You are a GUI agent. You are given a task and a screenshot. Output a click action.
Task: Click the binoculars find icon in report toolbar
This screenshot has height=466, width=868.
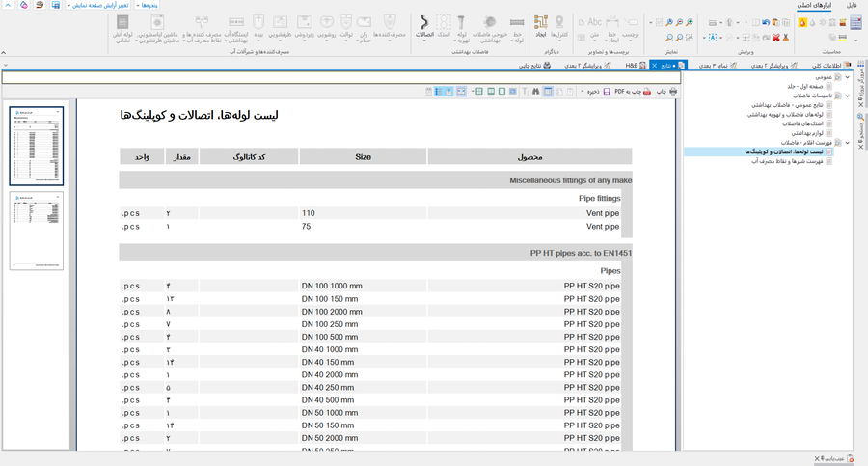(x=535, y=91)
